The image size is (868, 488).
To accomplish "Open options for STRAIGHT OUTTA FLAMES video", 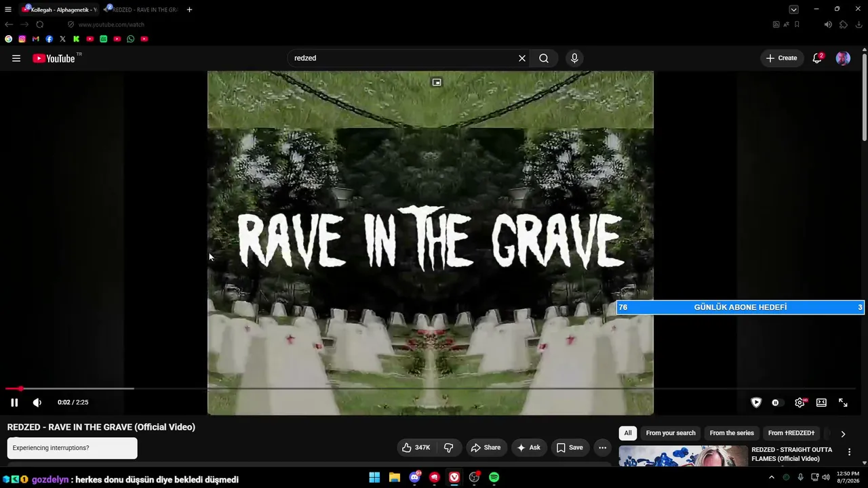I will pyautogui.click(x=849, y=452).
